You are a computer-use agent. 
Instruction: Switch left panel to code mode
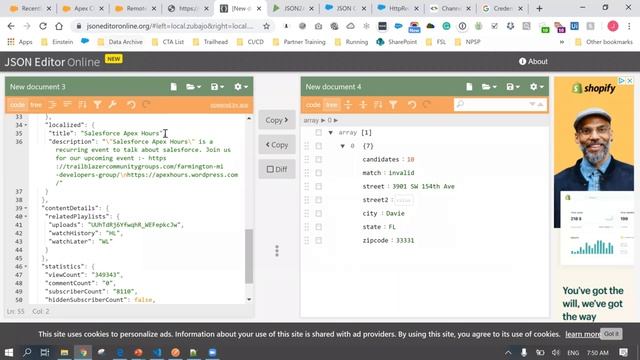(17, 105)
